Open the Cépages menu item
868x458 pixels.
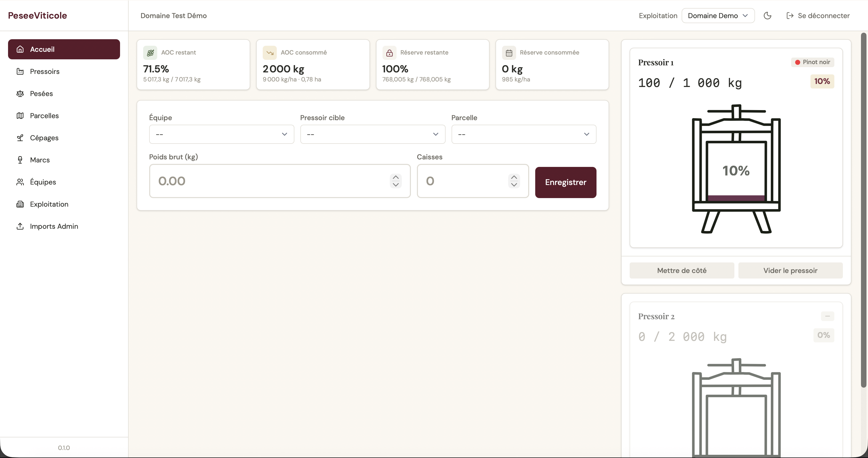click(64, 138)
